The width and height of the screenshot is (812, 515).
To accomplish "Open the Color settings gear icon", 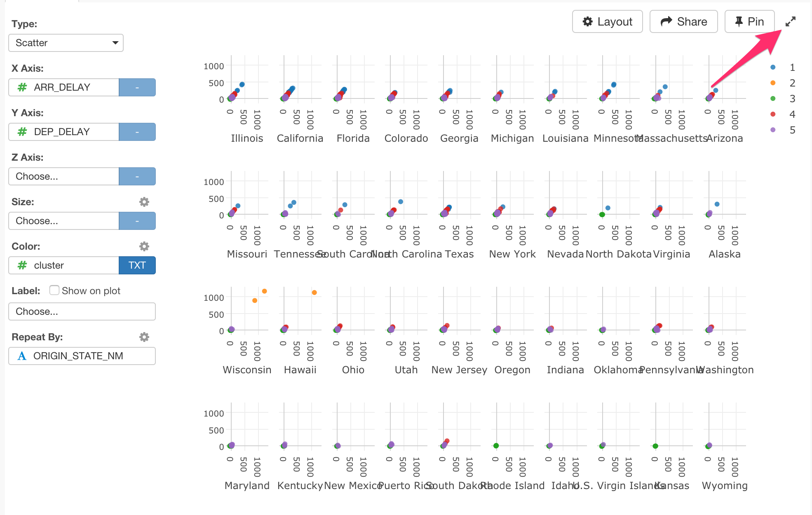I will pyautogui.click(x=144, y=246).
